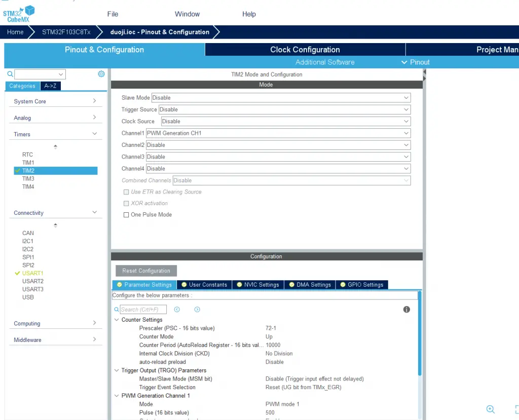This screenshot has width=519, height=420.
Task: Open the sidebar search combo box arrow
Action: [61, 74]
